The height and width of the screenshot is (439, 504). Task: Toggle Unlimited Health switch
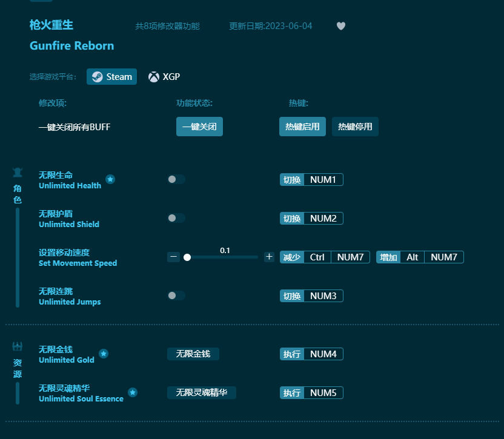[x=176, y=179]
